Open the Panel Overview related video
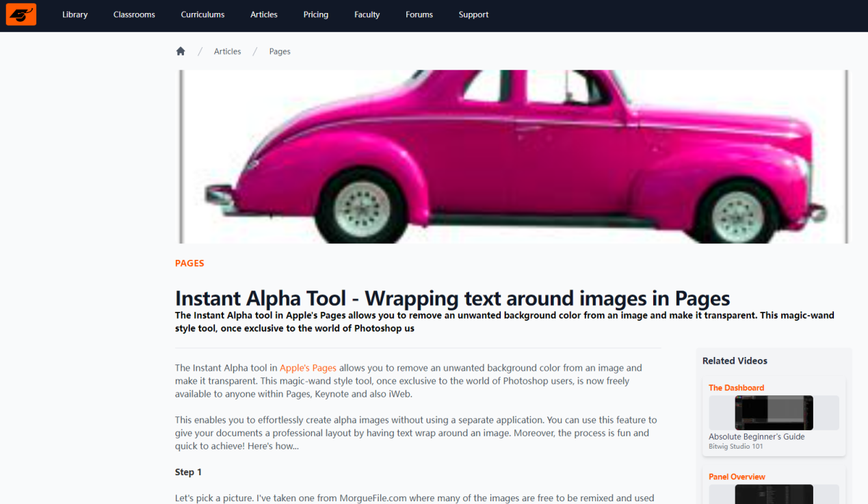The height and width of the screenshot is (504, 868). tap(737, 477)
